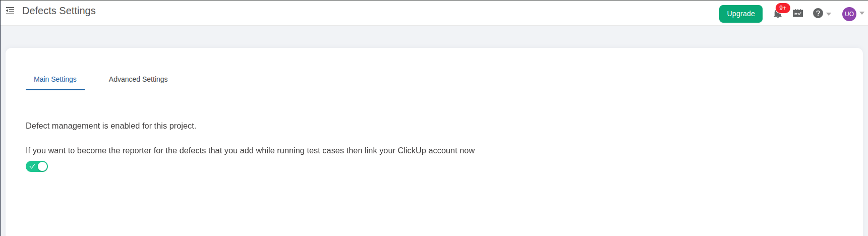Click the white knob of the toggle switch

(x=42, y=166)
